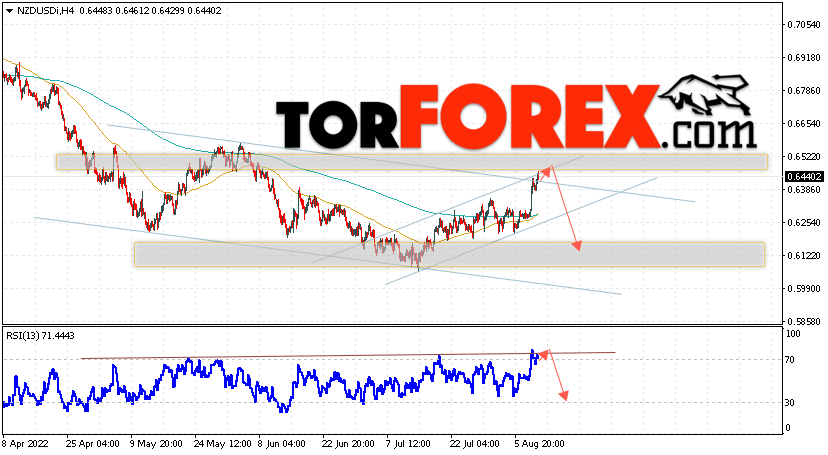Viewport: 828px width, 455px height.
Task: Click the 5 Aug 20:00 time label
Action: (540, 443)
